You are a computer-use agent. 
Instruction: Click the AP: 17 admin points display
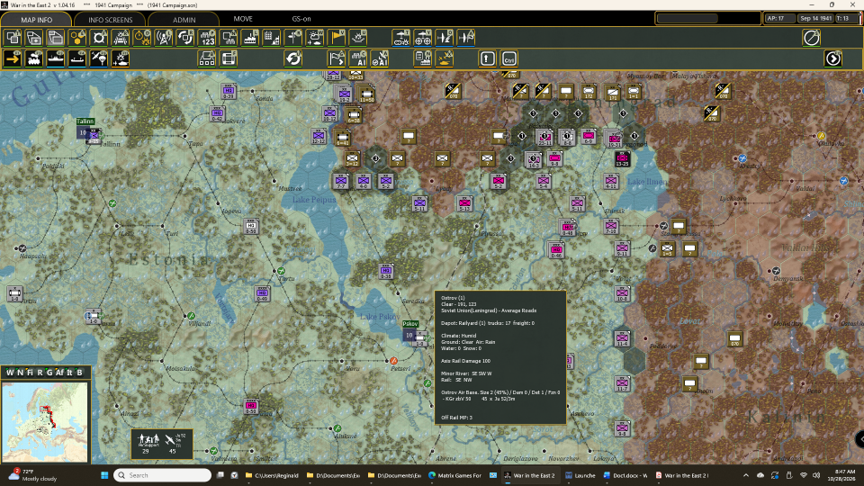778,18
